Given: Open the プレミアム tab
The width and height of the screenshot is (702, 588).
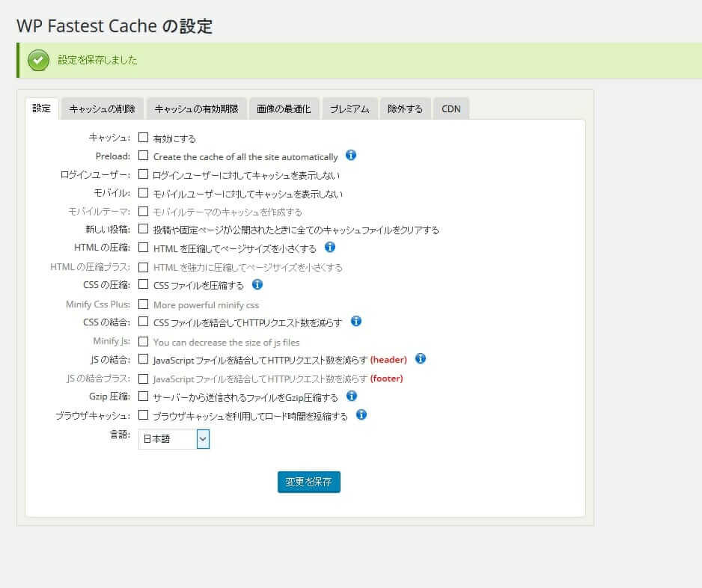Looking at the screenshot, I should pos(350,108).
